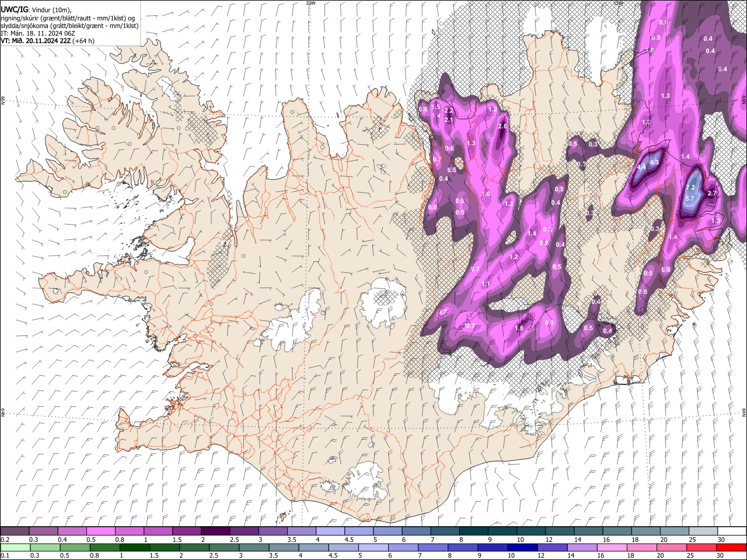The height and width of the screenshot is (560, 747).
Task: Click the IT initial time line in the header
Action: (x=37, y=33)
